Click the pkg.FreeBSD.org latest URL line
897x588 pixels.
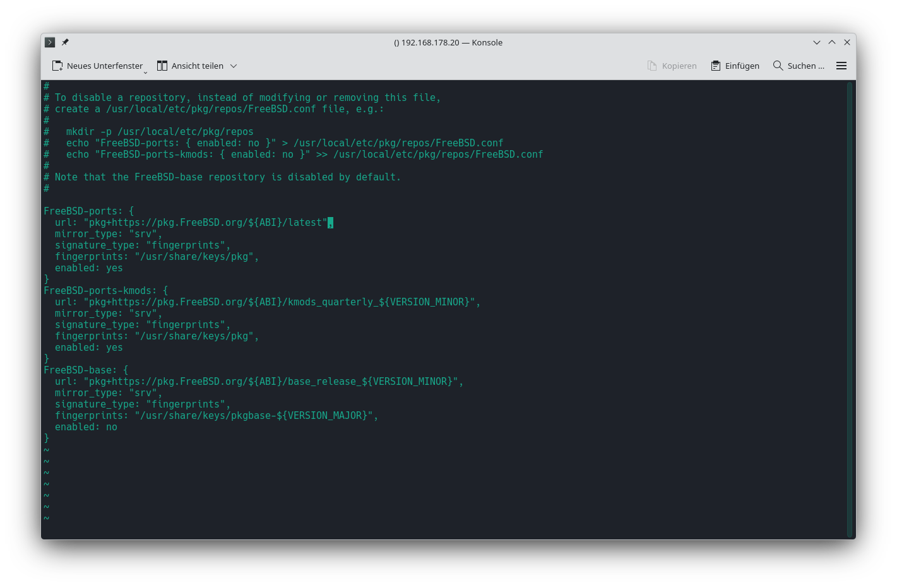pyautogui.click(x=194, y=223)
